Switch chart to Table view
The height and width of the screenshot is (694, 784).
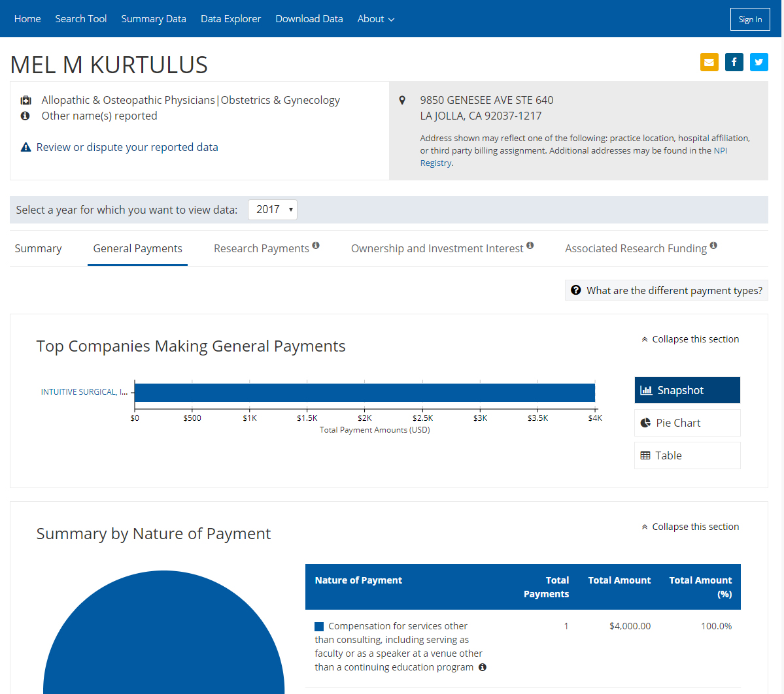coord(687,455)
